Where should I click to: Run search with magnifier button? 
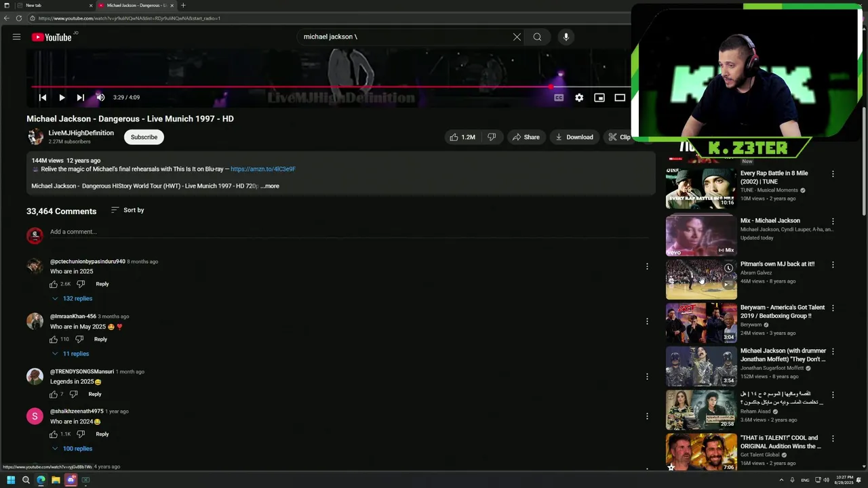[537, 37]
